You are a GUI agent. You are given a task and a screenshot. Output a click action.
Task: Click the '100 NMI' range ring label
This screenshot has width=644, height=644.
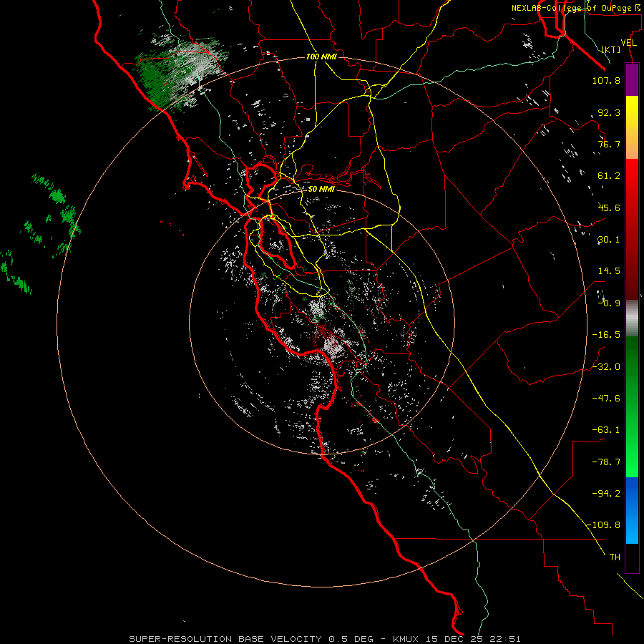pyautogui.click(x=321, y=57)
